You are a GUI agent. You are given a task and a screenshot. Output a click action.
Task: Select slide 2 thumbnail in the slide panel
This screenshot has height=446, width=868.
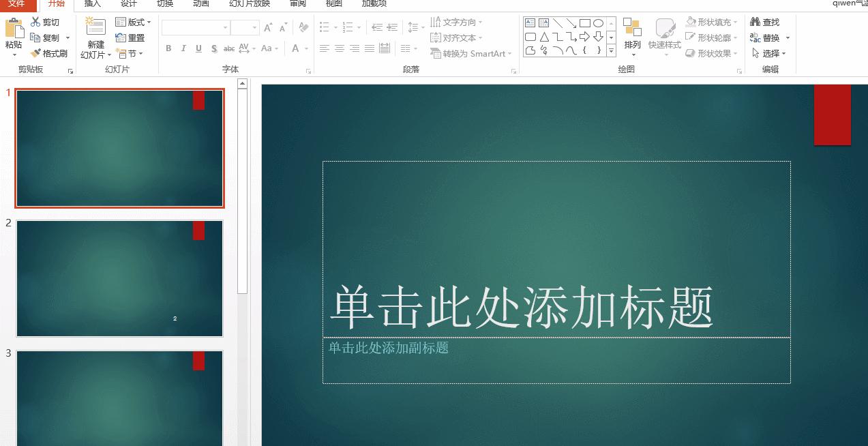(119, 278)
